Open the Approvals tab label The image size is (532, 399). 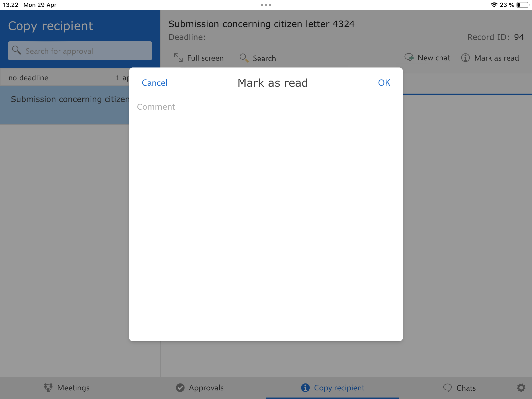coord(206,388)
